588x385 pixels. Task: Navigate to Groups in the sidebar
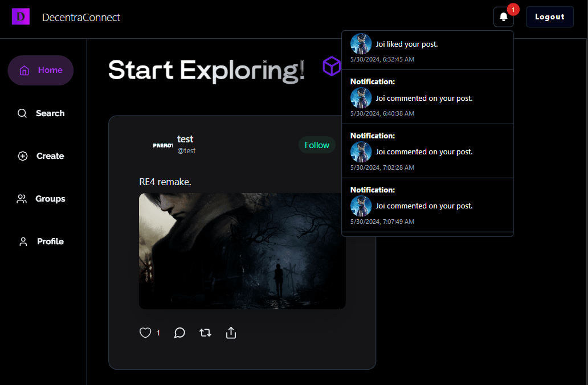pos(40,199)
